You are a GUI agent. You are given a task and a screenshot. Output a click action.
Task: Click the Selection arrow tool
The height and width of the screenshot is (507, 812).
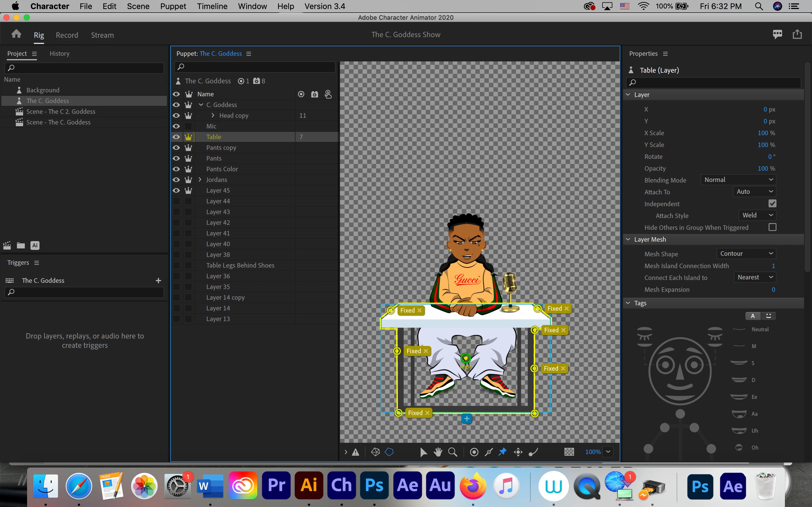(x=423, y=452)
